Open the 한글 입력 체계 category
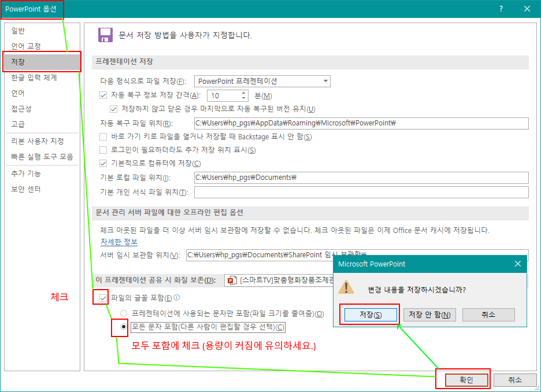Image resolution: width=541 pixels, height=392 pixels. point(42,77)
